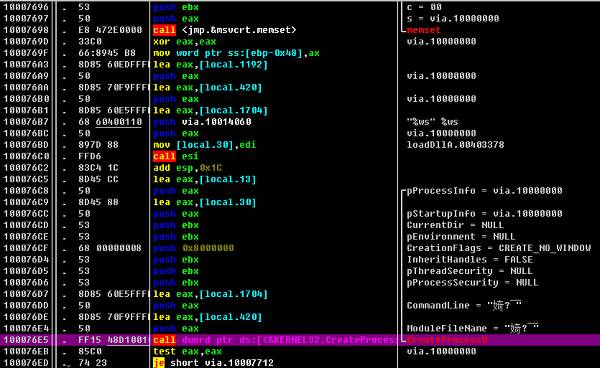Image resolution: width=600 pixels, height=368 pixels.
Task: Click hex bytes '68 00000008'
Action: click(110, 248)
